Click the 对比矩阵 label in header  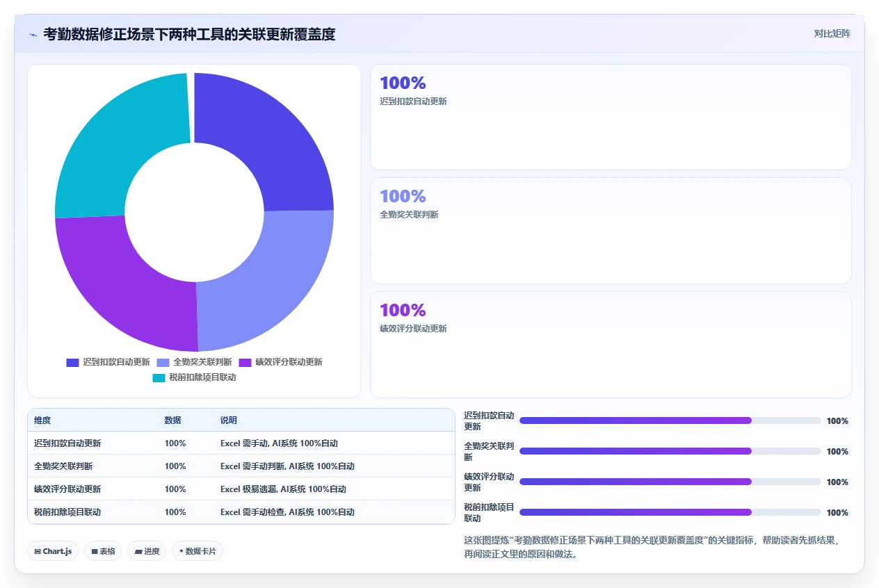pos(832,33)
